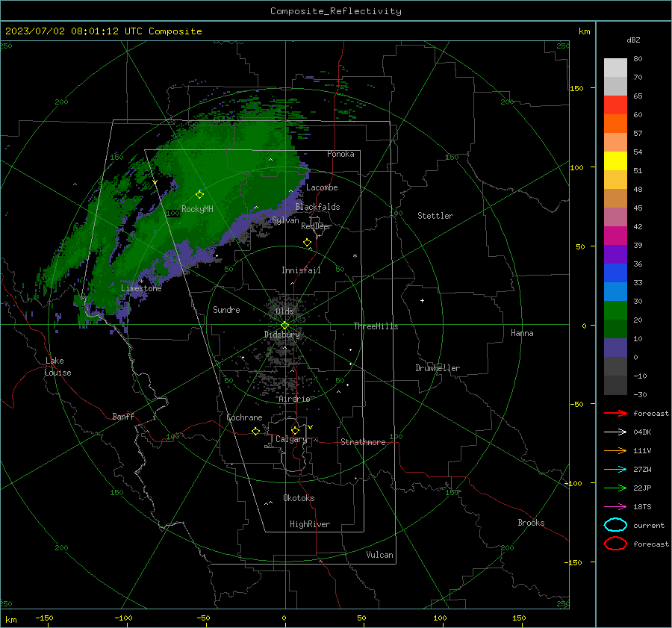Click the 'Lake Louise' label
Screen dimensions: 672x628
coord(57,367)
